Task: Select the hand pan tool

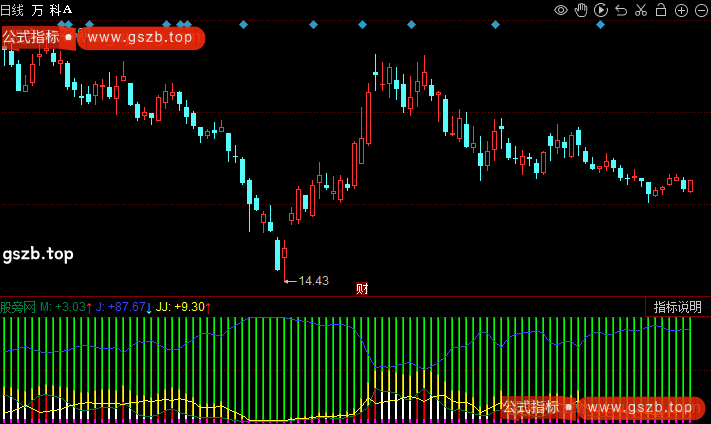Action: [x=581, y=10]
